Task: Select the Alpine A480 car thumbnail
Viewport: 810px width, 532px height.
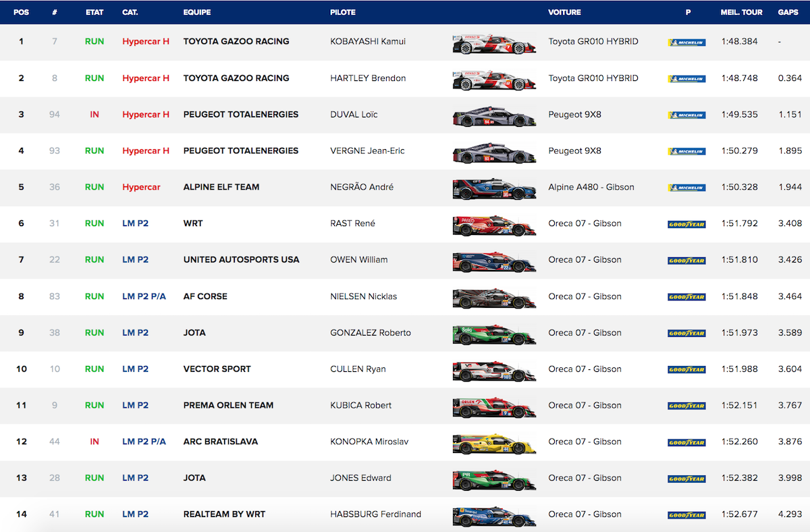Action: click(x=494, y=188)
